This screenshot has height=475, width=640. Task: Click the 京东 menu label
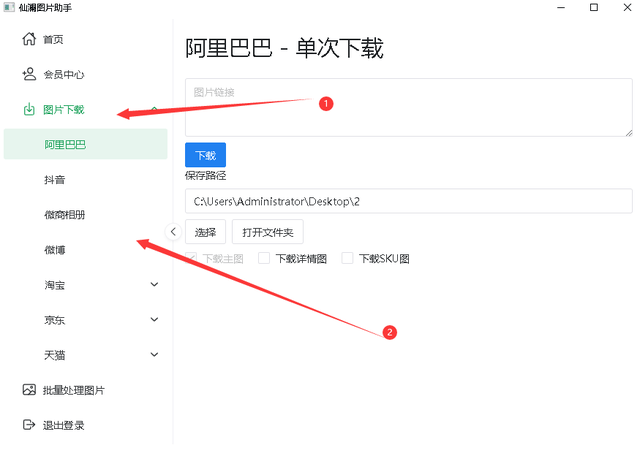55,320
